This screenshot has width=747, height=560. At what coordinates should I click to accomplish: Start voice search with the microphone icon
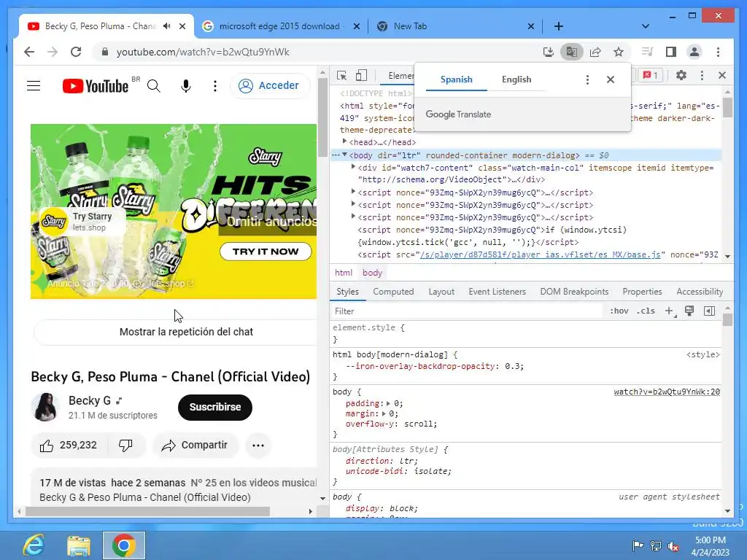(186, 86)
